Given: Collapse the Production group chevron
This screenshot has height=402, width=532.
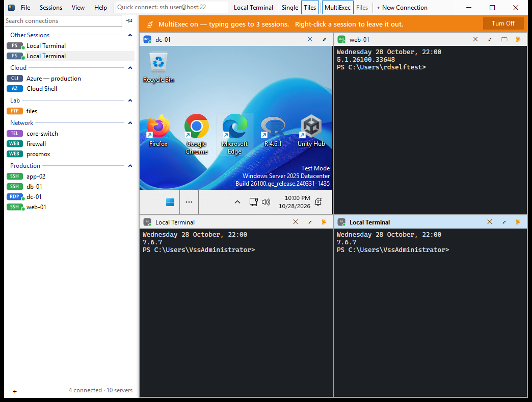Looking at the screenshot, I should pyautogui.click(x=130, y=165).
